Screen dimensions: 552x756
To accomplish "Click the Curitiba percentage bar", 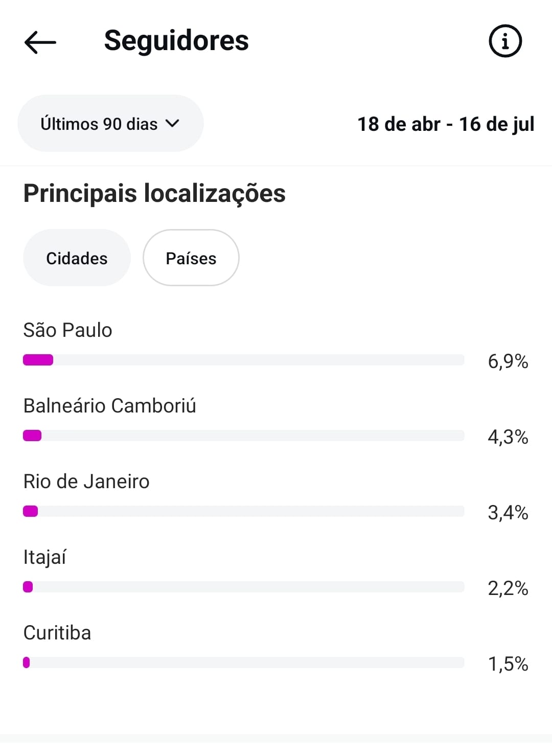I will tap(243, 662).
